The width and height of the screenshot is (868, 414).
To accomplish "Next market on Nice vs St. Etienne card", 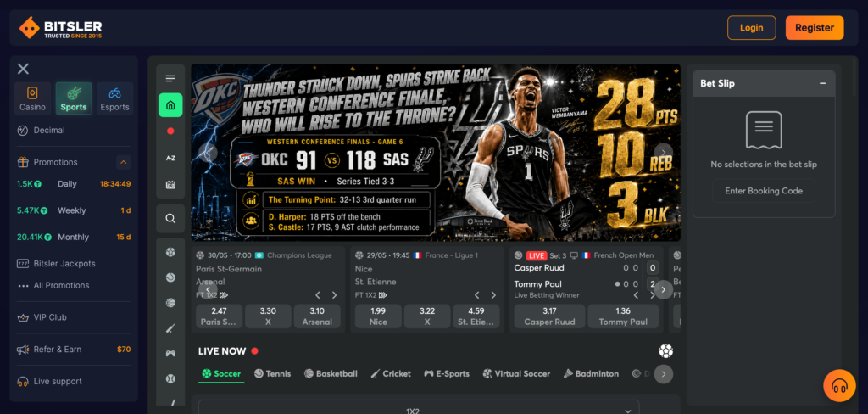I will click(493, 295).
